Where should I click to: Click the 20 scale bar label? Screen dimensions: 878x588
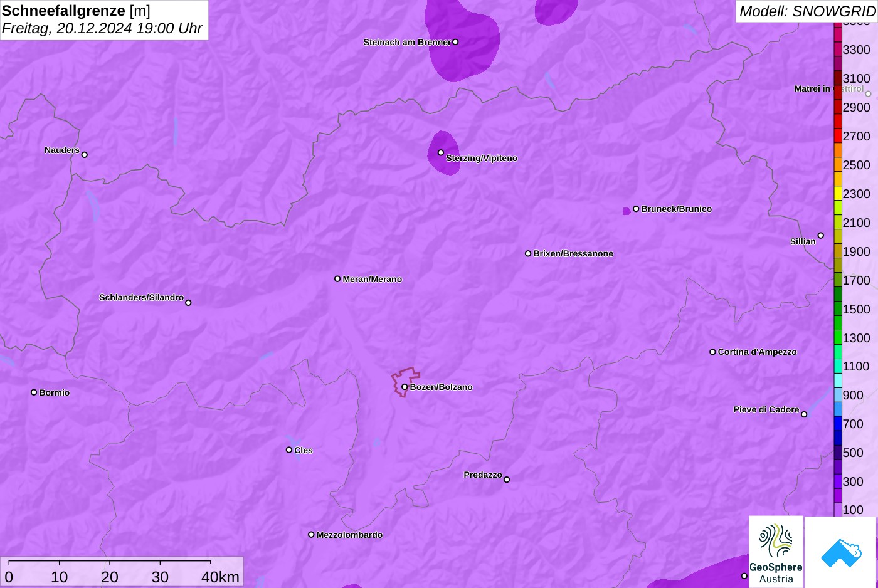tap(110, 577)
